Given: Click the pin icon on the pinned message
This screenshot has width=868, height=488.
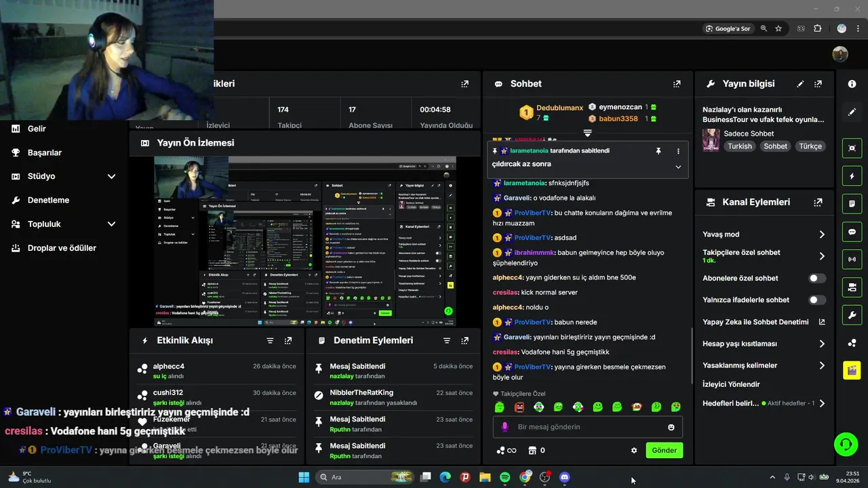Looking at the screenshot, I should click(658, 151).
